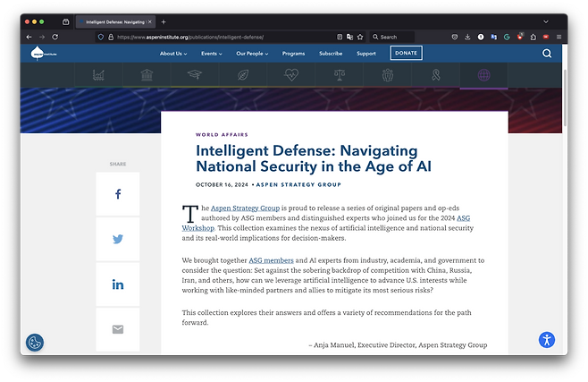Select the chart economy topic icon
The height and width of the screenshot is (382, 588).
(98, 75)
